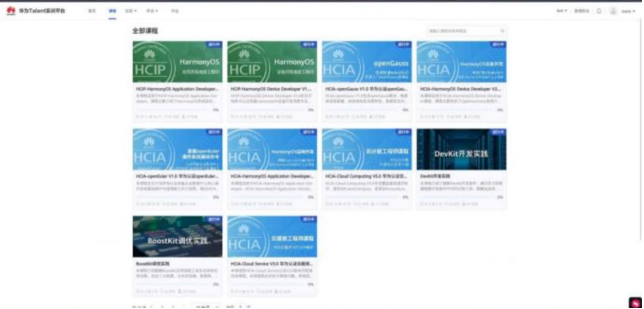Click the HCIA-Cloud Service V3.0 course title
Viewport: 644px width, 309px height.
(x=272, y=264)
